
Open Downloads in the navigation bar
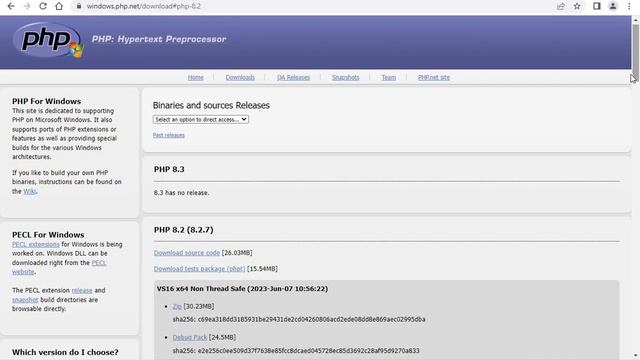[240, 77]
